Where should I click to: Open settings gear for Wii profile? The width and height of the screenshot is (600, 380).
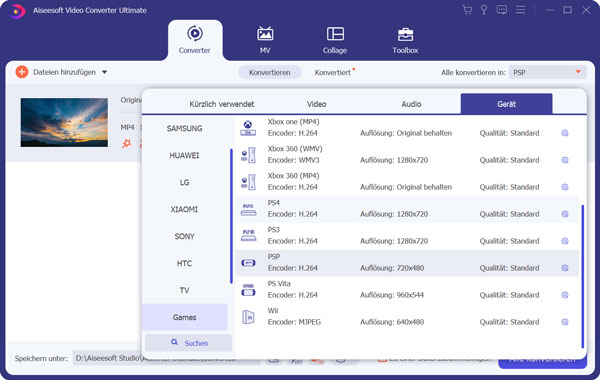565,322
